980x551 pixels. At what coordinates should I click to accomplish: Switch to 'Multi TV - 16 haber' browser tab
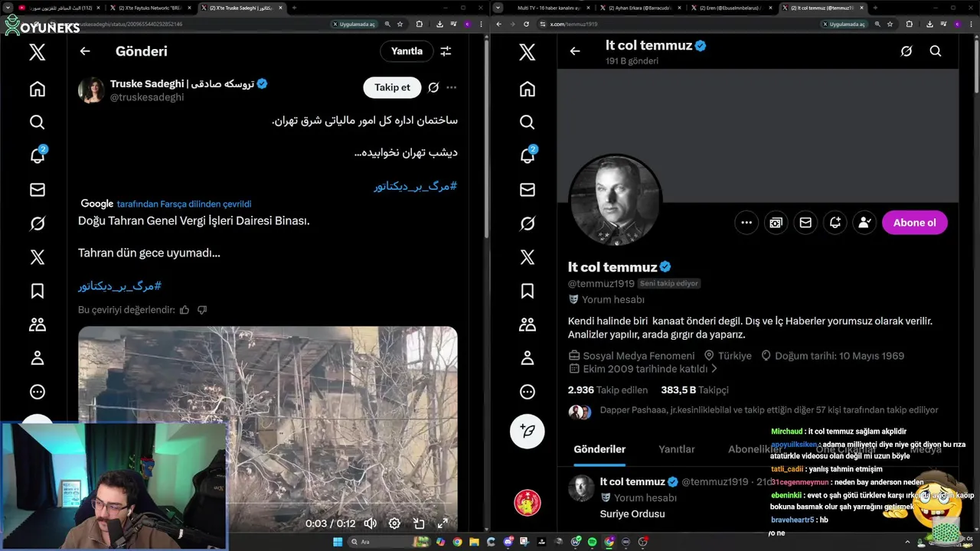pos(548,8)
